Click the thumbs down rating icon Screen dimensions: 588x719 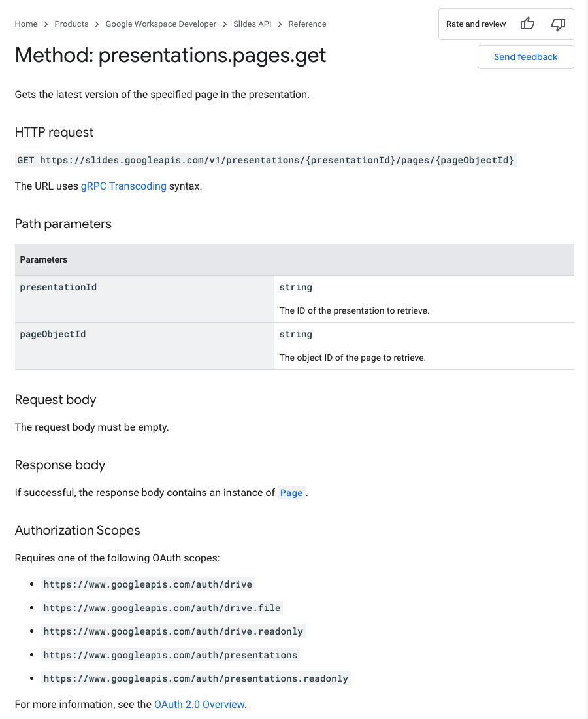(558, 24)
